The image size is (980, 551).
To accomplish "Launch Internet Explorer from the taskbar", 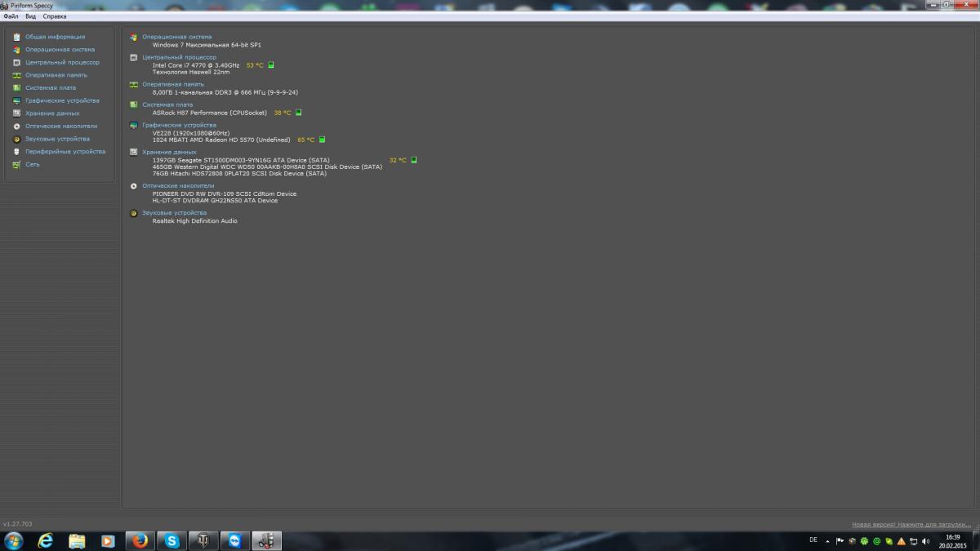I will [45, 540].
